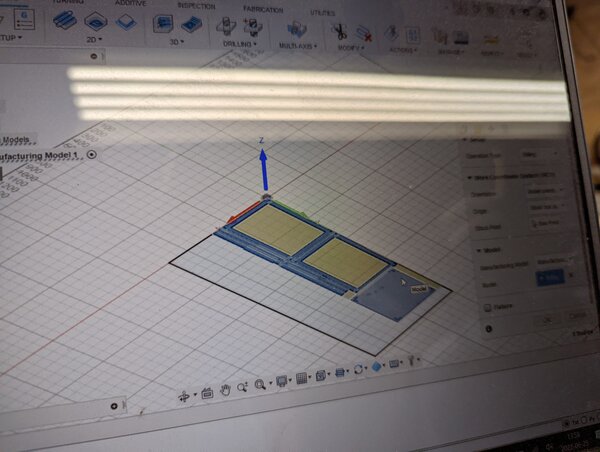Screen dimensions: 600x452
Task: Select the Orbit navigation tool
Action: point(184,397)
